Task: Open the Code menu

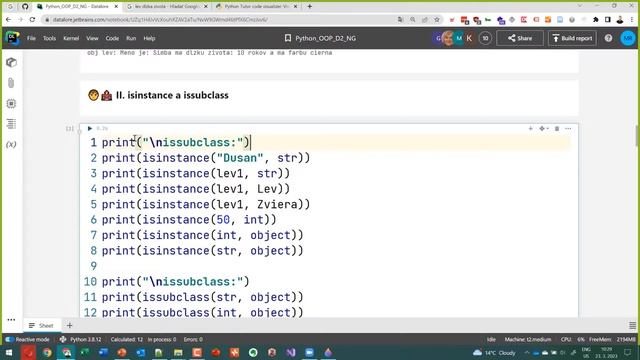Action: [x=112, y=38]
